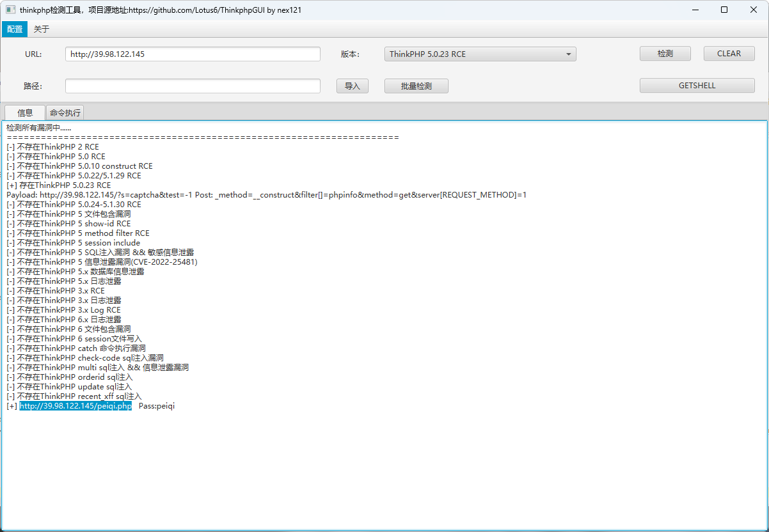Click '不存在ThinkPHP 5 method filter RCE' line
The width and height of the screenshot is (769, 532).
[78, 233]
